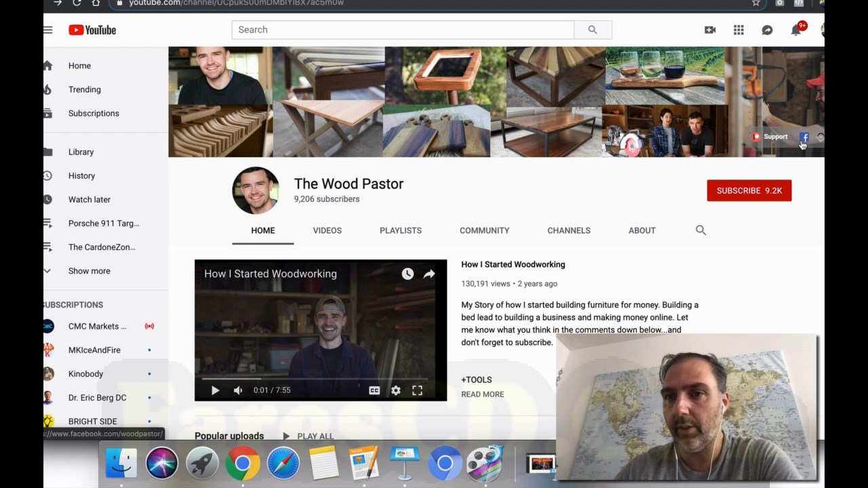Viewport: 868px width, 488px height.
Task: Open the CHANNELS tab
Action: point(569,230)
